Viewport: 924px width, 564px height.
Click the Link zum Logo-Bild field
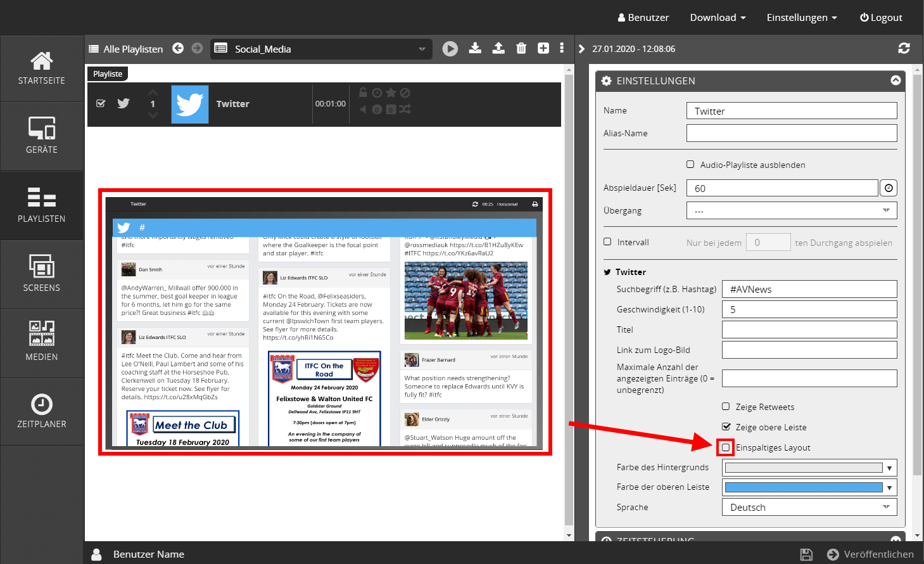809,350
